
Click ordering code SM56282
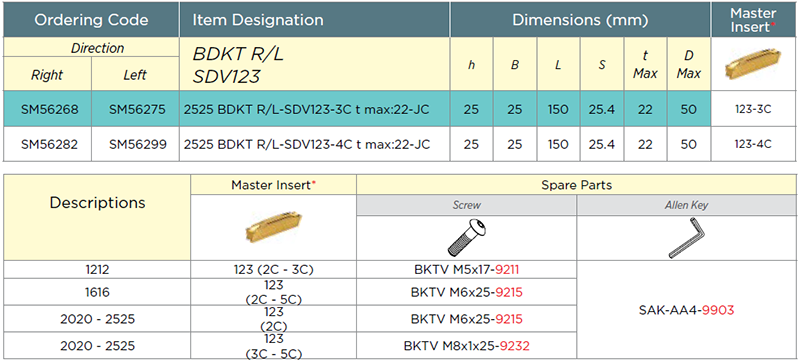coord(47,144)
